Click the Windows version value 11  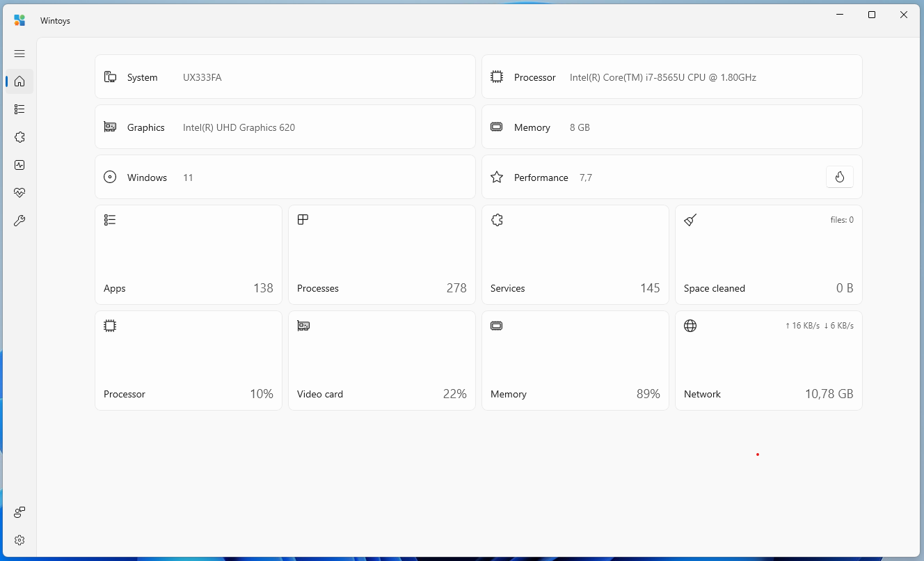[188, 177]
